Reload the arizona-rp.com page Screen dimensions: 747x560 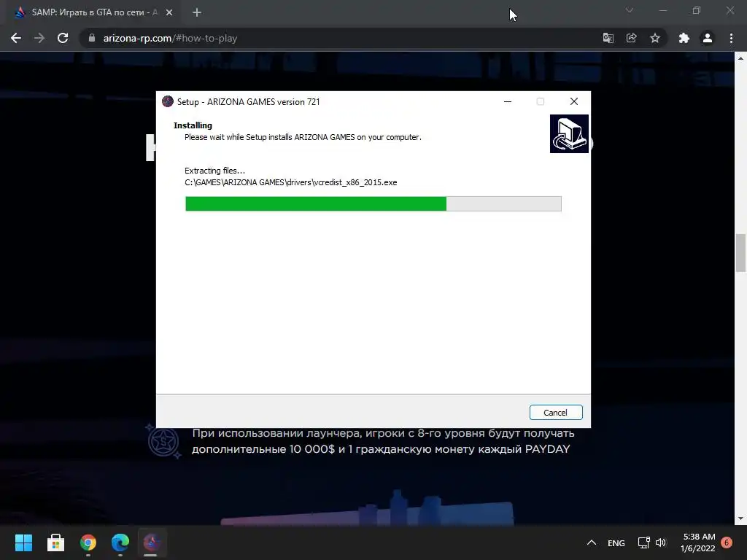tap(63, 38)
